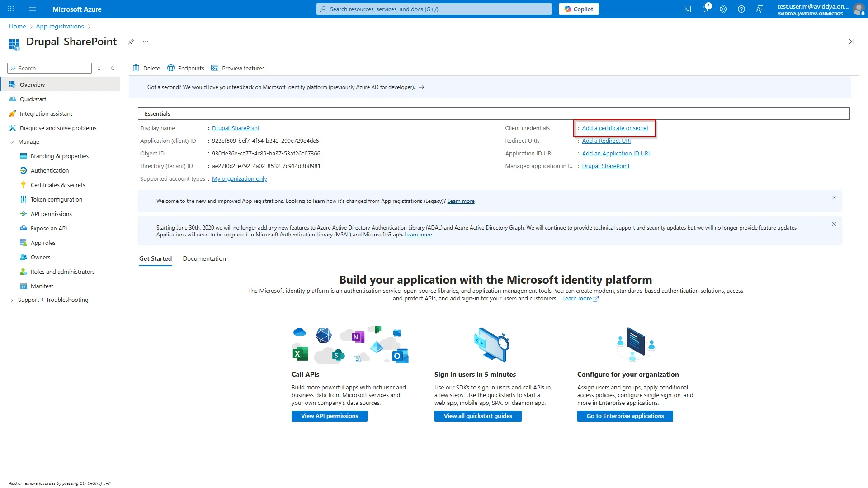Select the Object ID value

(x=266, y=154)
